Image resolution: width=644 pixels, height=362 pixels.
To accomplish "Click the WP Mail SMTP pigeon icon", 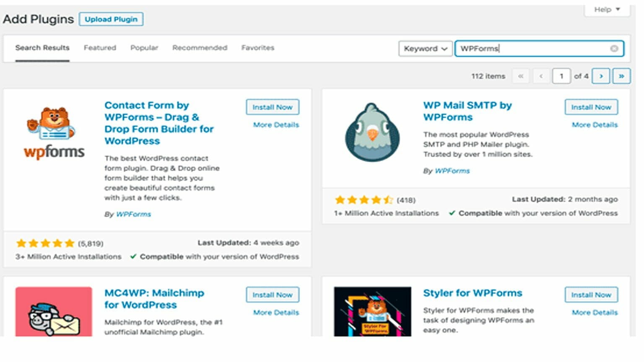I will (x=372, y=132).
